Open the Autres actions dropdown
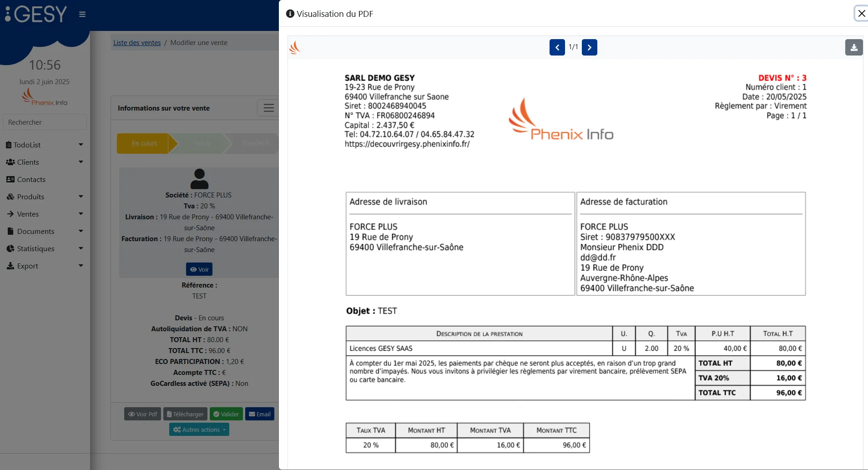The height and width of the screenshot is (470, 868). [x=199, y=430]
